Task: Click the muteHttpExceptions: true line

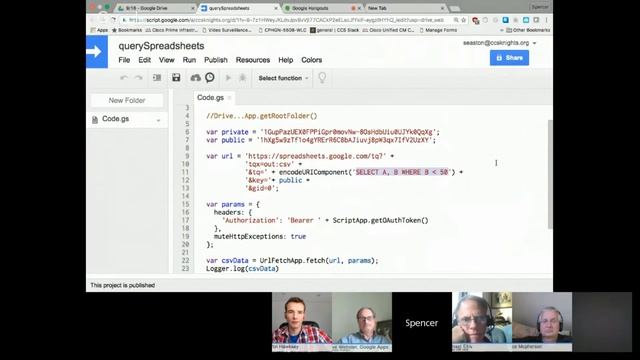Action: click(x=260, y=236)
